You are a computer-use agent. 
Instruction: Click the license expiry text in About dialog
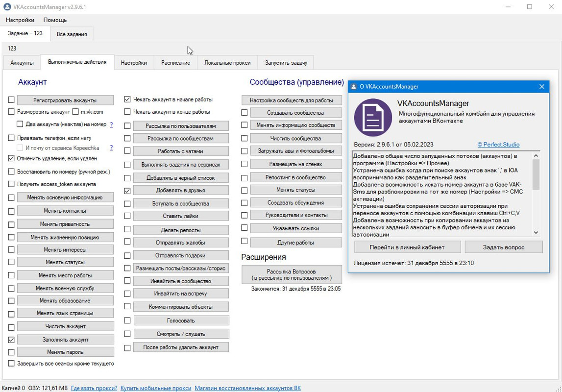click(x=414, y=263)
